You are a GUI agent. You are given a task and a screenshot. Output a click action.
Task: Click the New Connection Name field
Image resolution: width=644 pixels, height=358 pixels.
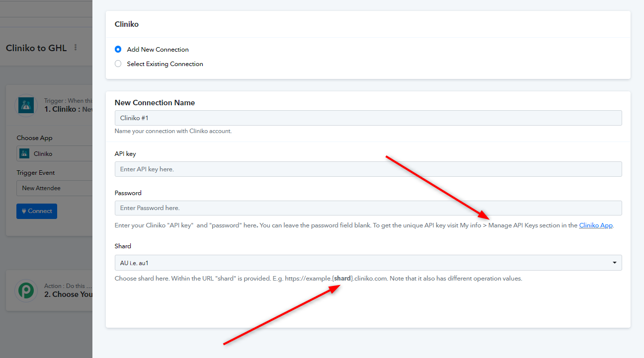point(368,118)
